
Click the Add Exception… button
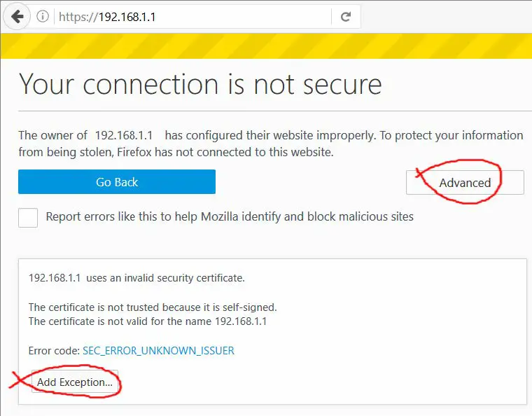(75, 382)
